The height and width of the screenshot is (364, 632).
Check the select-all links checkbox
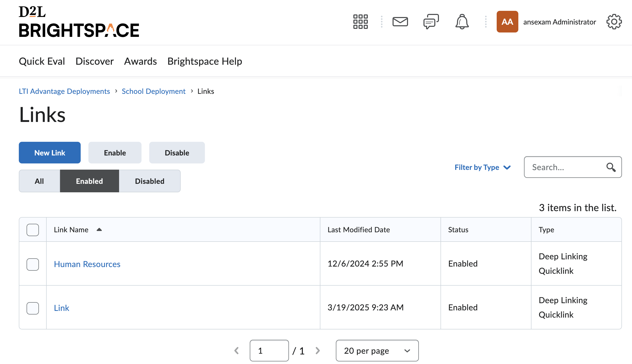(x=33, y=230)
